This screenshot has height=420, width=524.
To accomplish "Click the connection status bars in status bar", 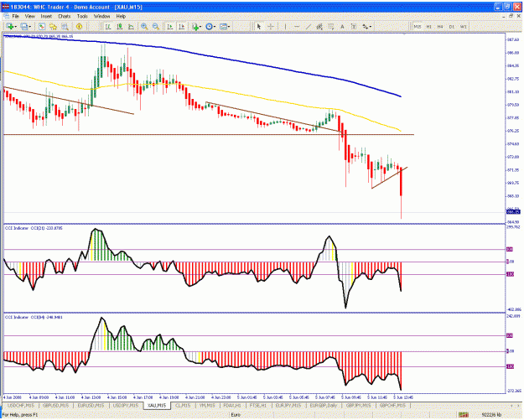I will [x=463, y=415].
